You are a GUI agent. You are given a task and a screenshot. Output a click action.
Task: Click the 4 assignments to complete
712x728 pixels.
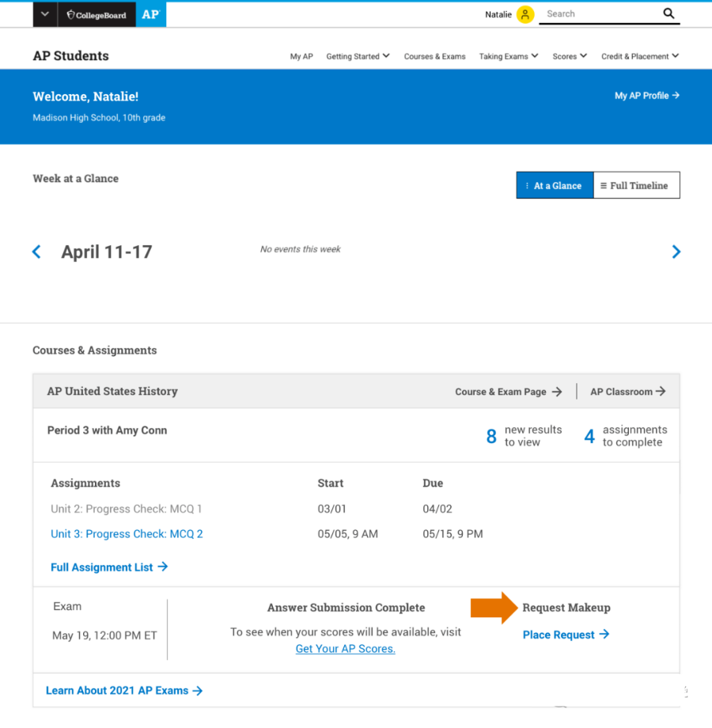tap(625, 436)
